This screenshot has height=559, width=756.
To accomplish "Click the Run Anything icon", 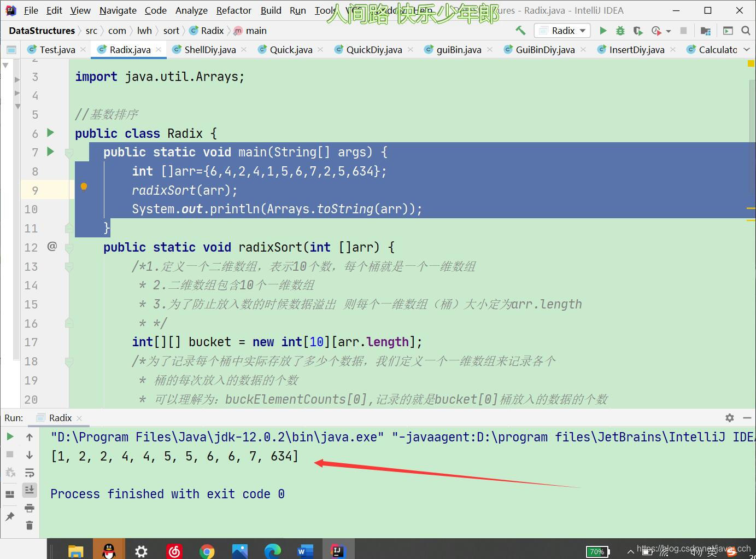I will tap(728, 31).
